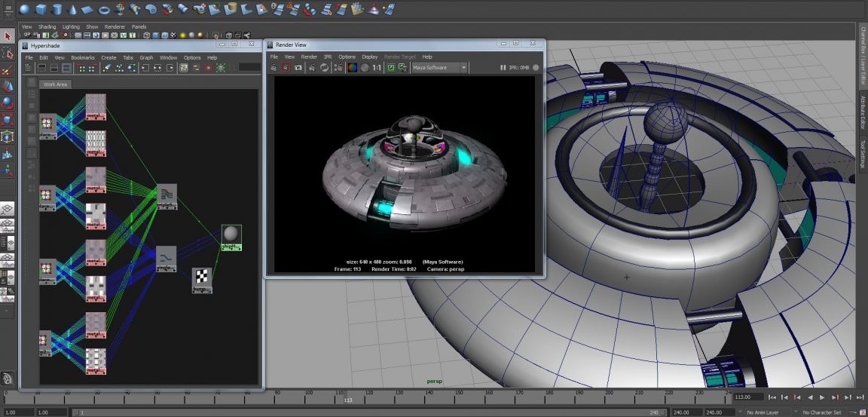
Task: Click the Redo Previous Render icon in Render View
Action: [274, 67]
